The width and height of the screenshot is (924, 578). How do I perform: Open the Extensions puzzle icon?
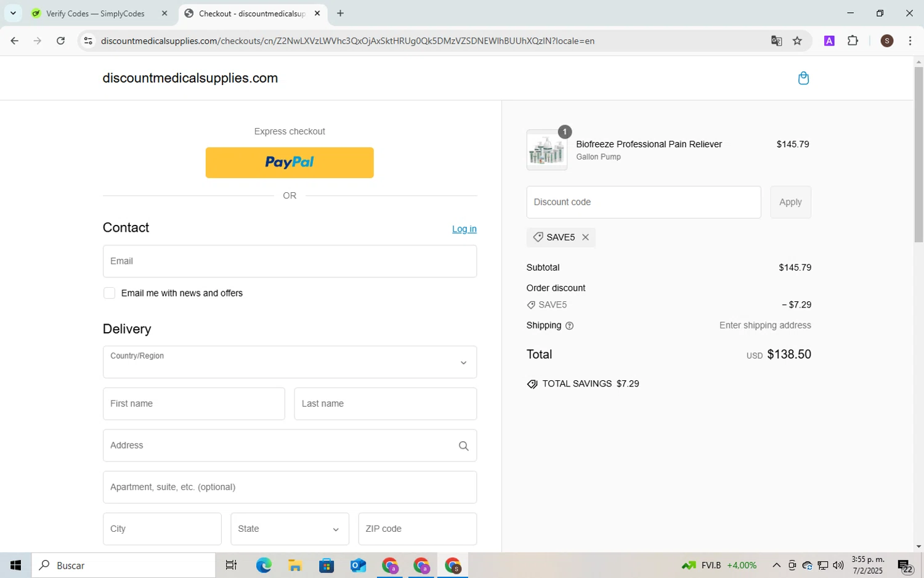[853, 41]
